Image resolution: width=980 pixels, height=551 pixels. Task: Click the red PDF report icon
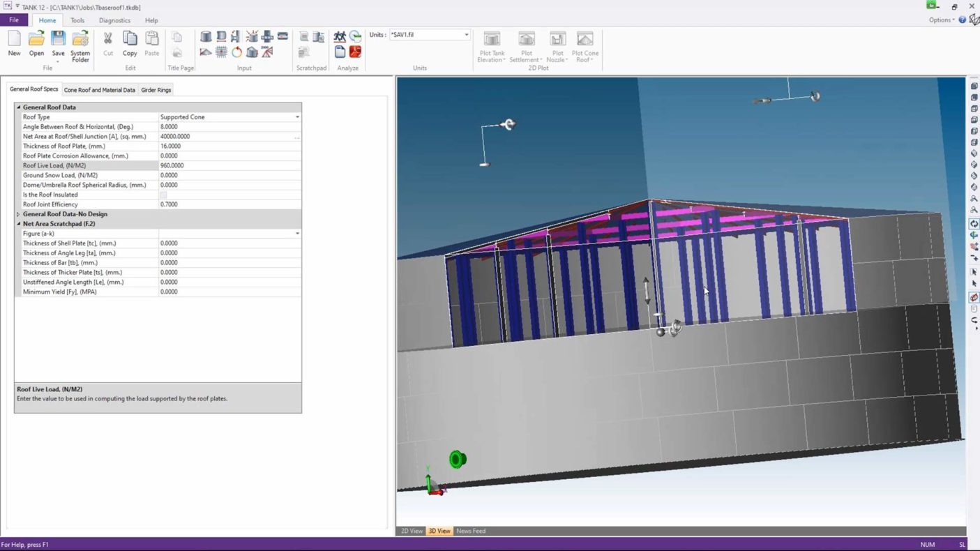coord(355,52)
